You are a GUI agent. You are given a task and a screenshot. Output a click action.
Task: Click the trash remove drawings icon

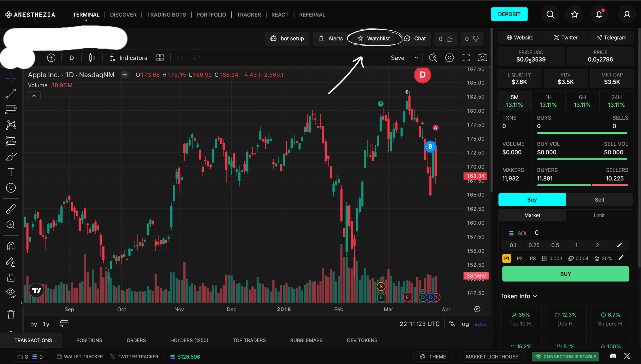click(11, 315)
